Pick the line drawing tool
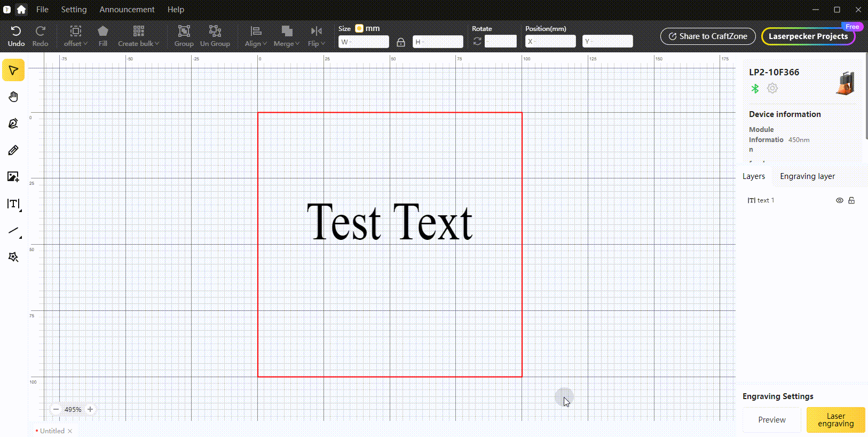Screen dimensions: 868x437 point(13,231)
